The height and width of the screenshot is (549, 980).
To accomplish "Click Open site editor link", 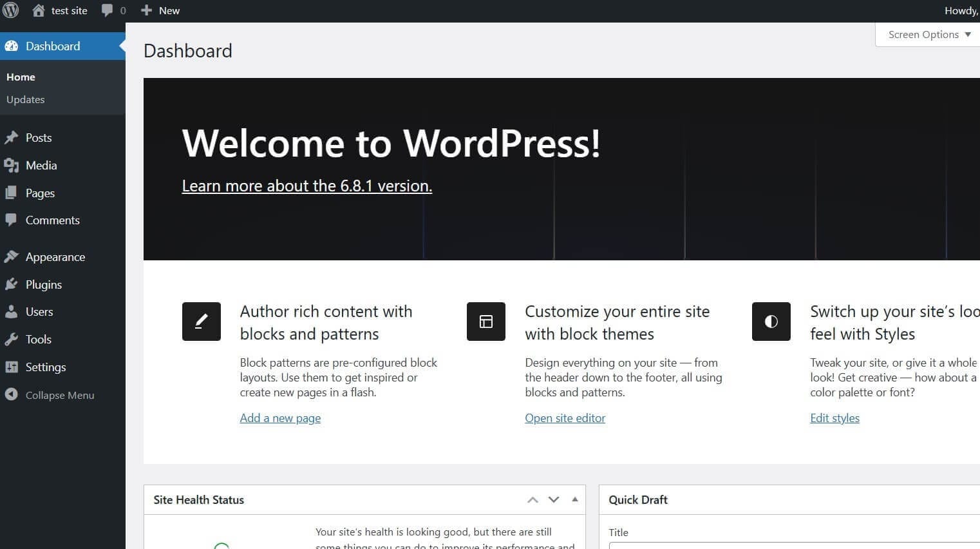I will click(565, 418).
